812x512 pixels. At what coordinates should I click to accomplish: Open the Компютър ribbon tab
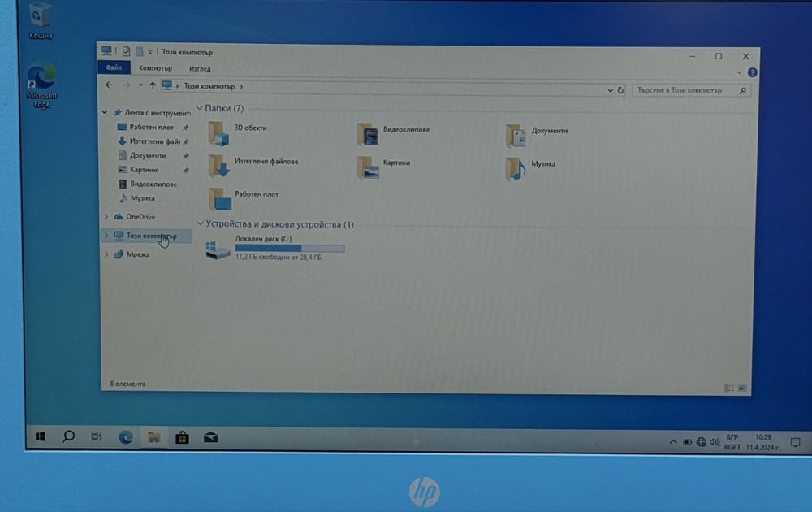point(155,68)
